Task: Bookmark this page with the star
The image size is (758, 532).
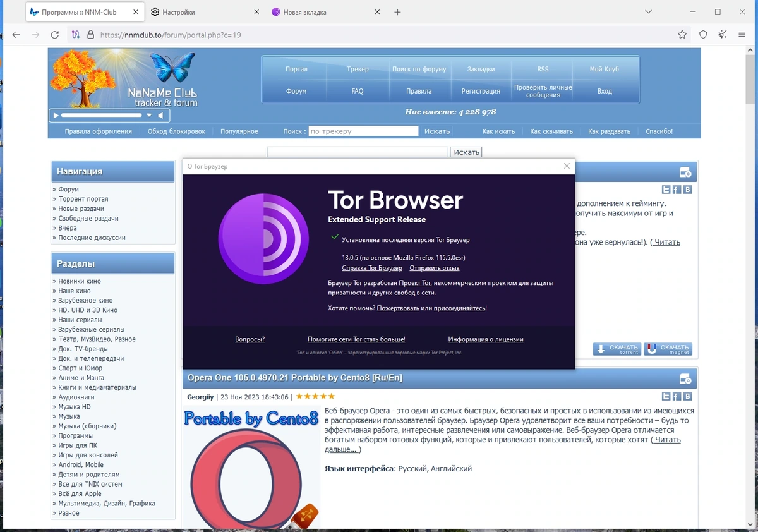Action: 682,35
